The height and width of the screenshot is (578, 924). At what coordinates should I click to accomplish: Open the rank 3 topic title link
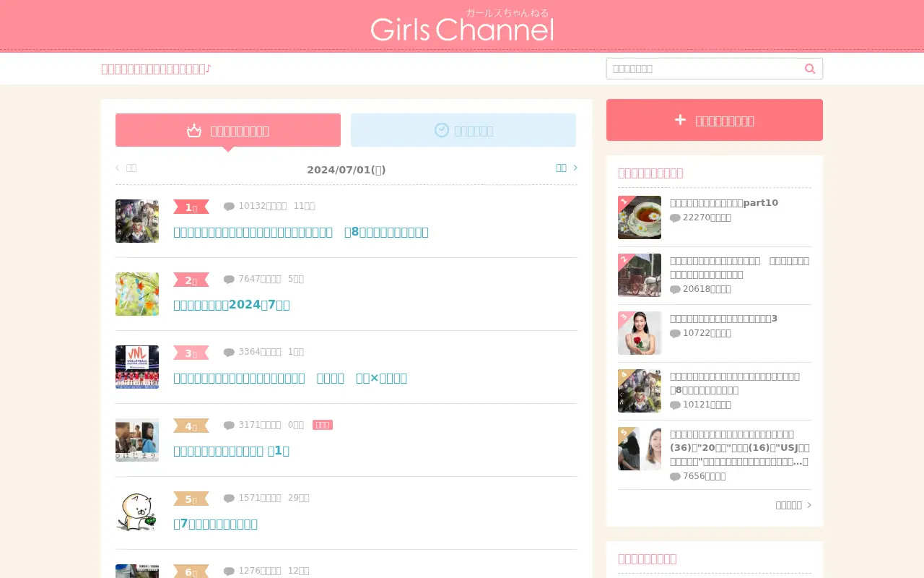point(290,378)
